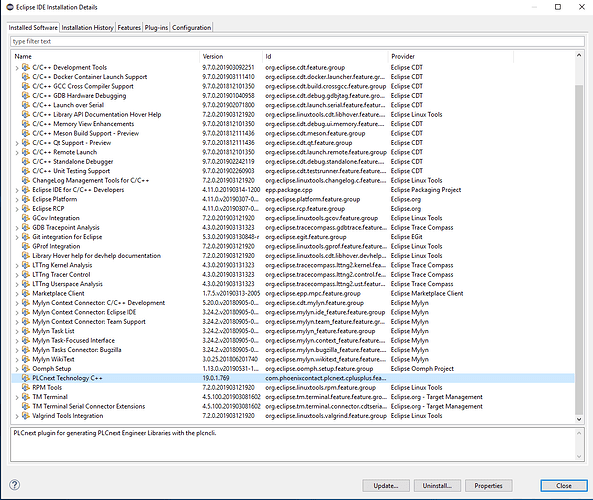Sort the list by the Id column

pyautogui.click(x=325, y=56)
